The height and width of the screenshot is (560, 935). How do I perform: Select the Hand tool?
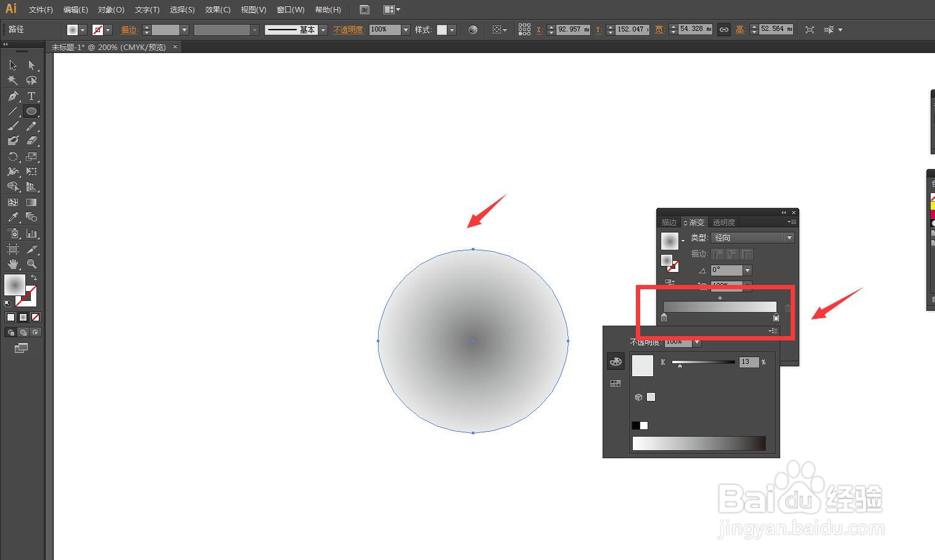(x=13, y=264)
